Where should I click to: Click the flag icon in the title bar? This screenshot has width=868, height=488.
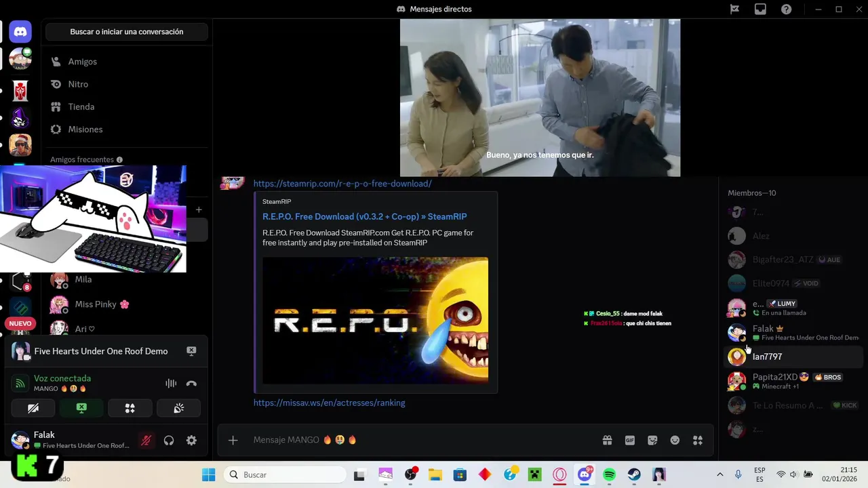(x=734, y=9)
